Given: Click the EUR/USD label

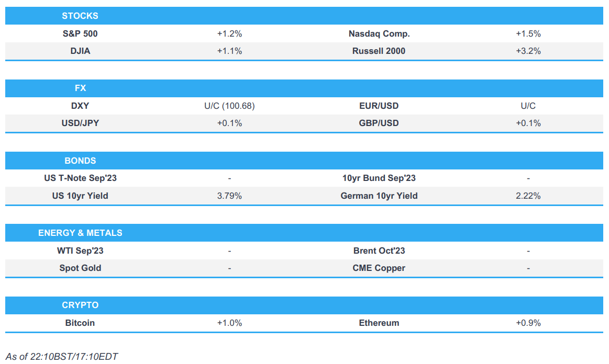Looking at the screenshot, I should (x=379, y=106).
